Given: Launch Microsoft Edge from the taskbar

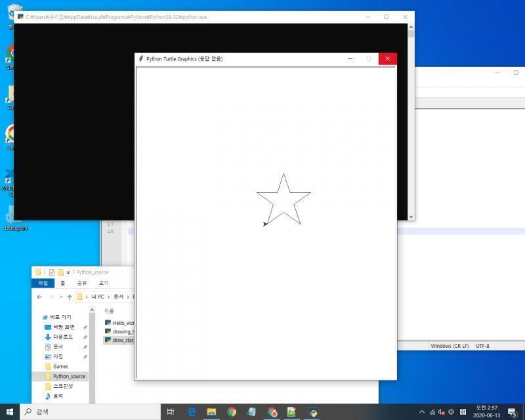Looking at the screenshot, I should tap(192, 411).
